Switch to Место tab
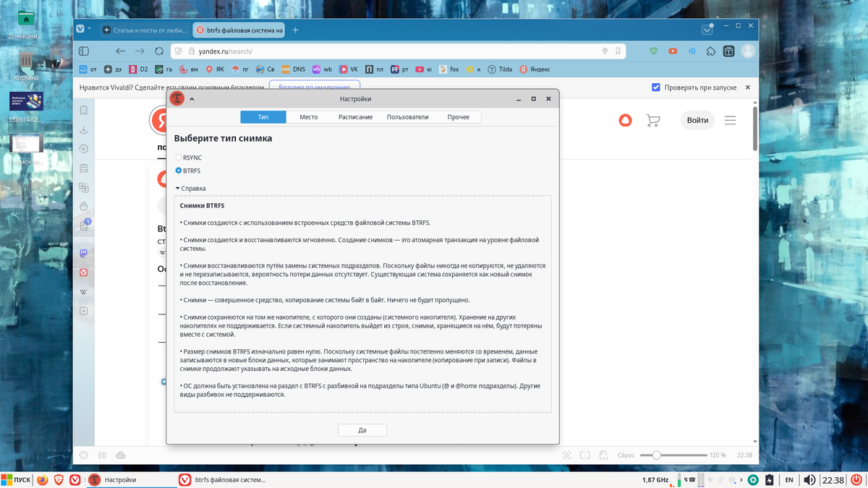 (x=309, y=117)
